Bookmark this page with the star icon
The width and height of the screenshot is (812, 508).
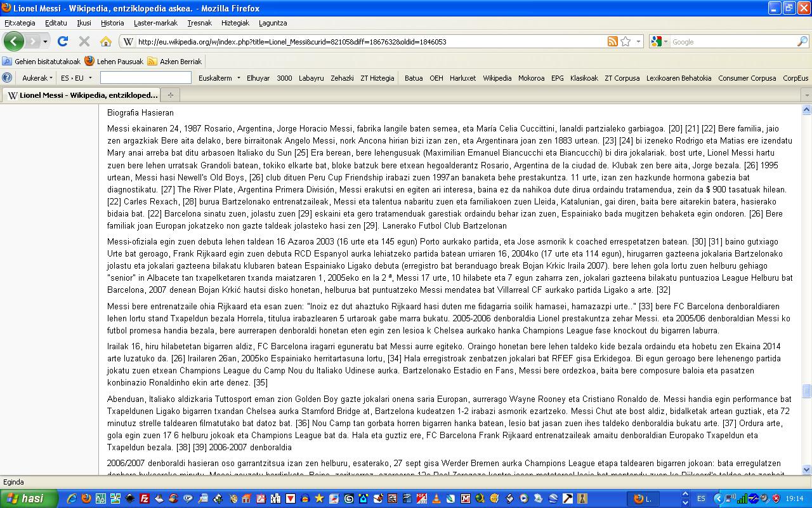[x=625, y=41]
